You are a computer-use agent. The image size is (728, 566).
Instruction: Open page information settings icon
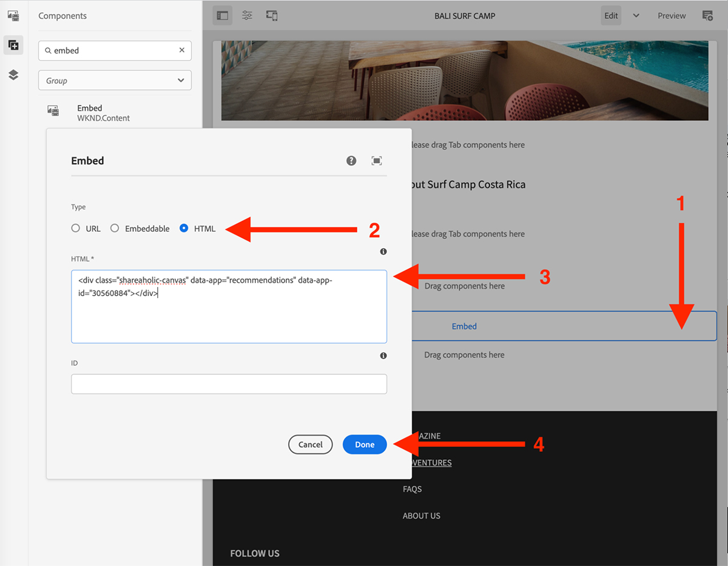pos(248,16)
